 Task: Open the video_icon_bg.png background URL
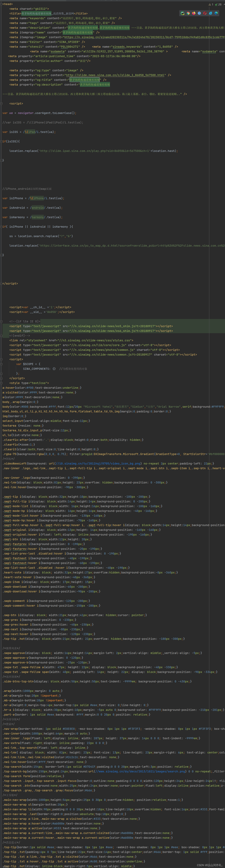pos(98,463)
